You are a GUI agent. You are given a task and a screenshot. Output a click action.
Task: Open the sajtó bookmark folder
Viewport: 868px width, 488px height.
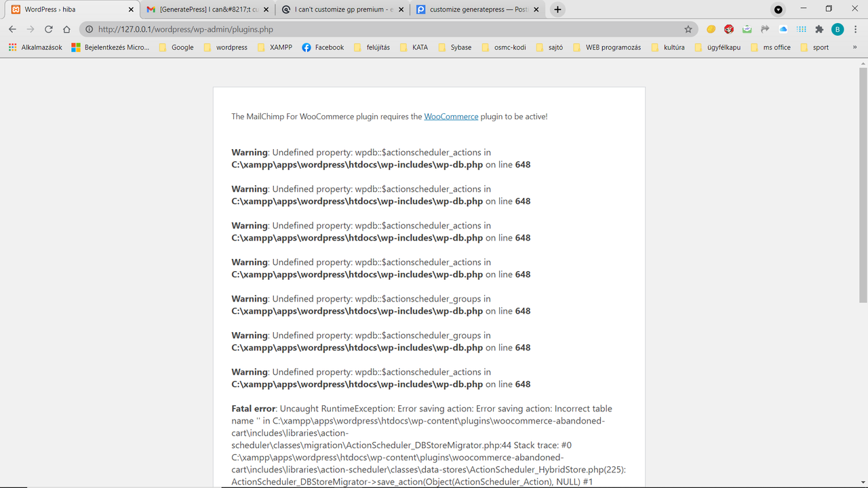(549, 47)
